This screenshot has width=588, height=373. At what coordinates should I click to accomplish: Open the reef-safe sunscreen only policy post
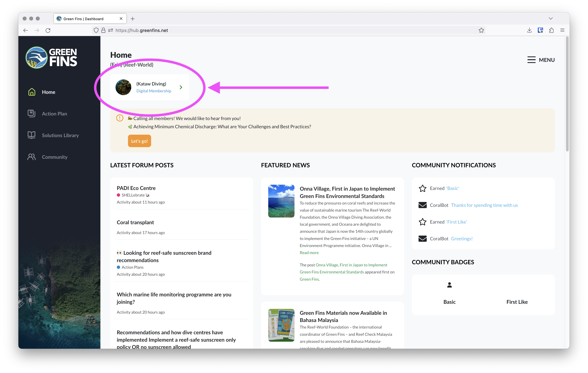176,339
